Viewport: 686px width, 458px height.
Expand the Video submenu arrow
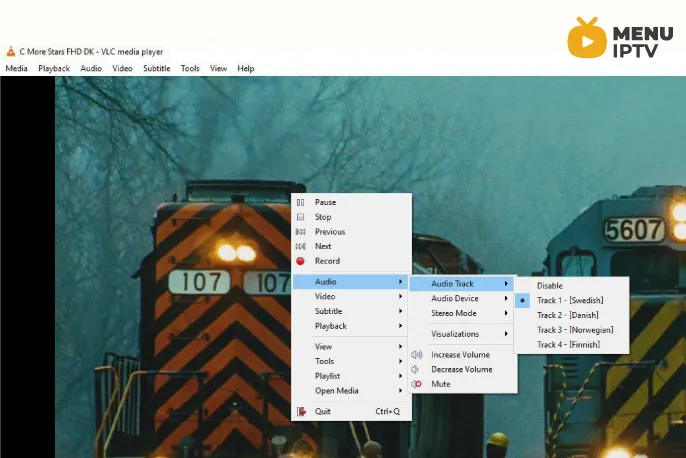(x=400, y=297)
